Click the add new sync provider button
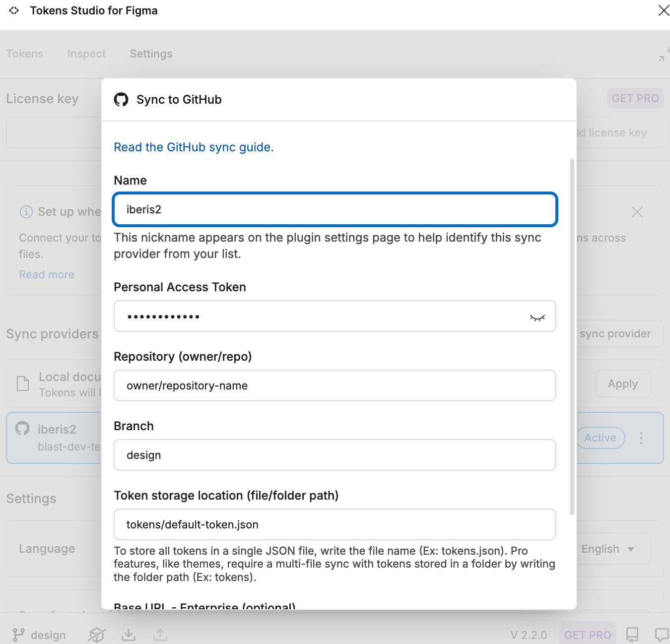Image resolution: width=670 pixels, height=644 pixels. 619,333
